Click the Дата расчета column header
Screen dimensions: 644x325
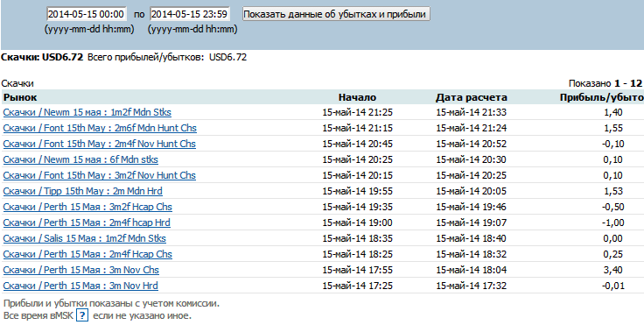(x=472, y=97)
